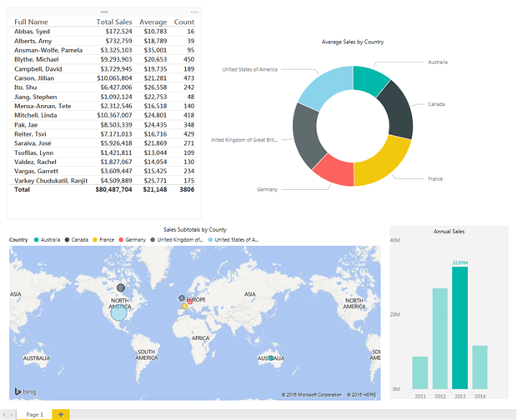The height and width of the screenshot is (420, 517).
Task: Select the United States bubble on the map
Action: pos(118,312)
